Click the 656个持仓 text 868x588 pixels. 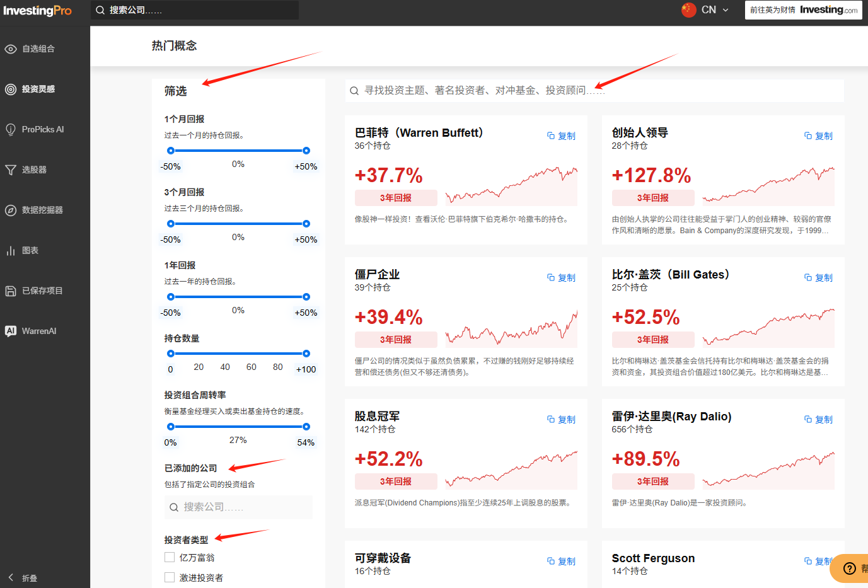(x=632, y=429)
